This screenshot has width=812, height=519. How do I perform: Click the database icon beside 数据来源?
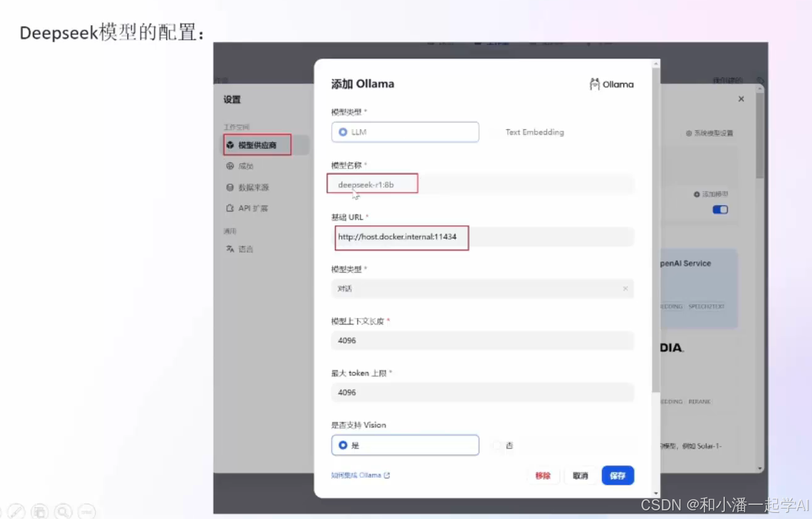[230, 187]
